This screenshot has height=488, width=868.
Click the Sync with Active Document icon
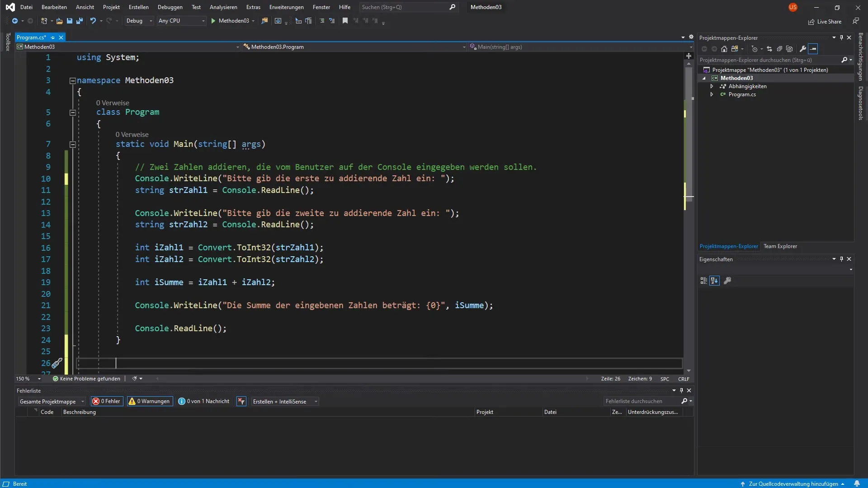[x=769, y=49]
